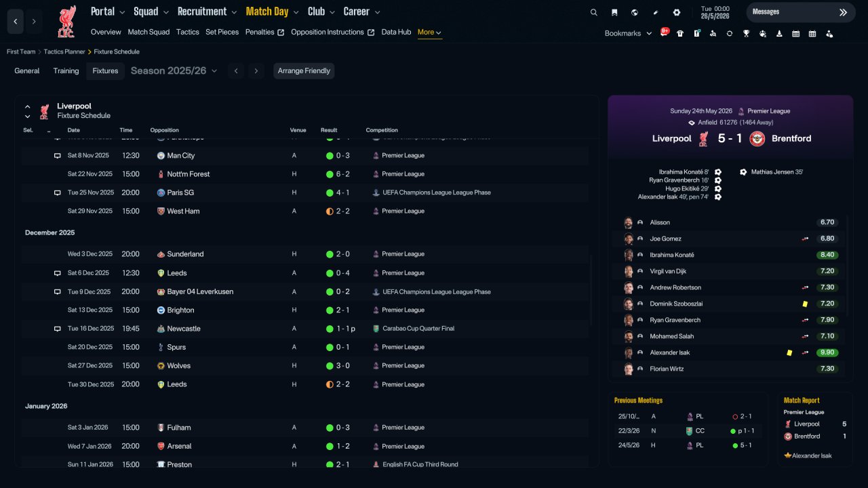The image size is (868, 488).
Task: Click the refresh arrows icon in bookmarks bar
Action: tap(730, 33)
